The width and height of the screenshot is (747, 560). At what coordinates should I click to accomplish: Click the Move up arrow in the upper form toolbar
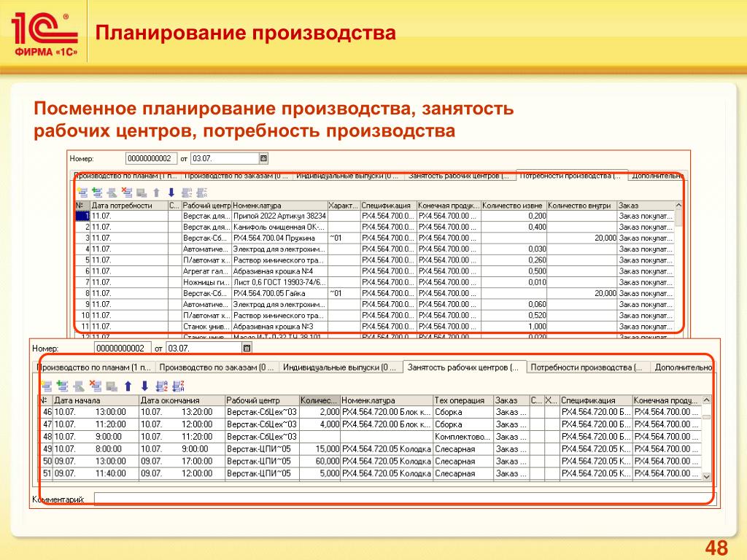(156, 192)
